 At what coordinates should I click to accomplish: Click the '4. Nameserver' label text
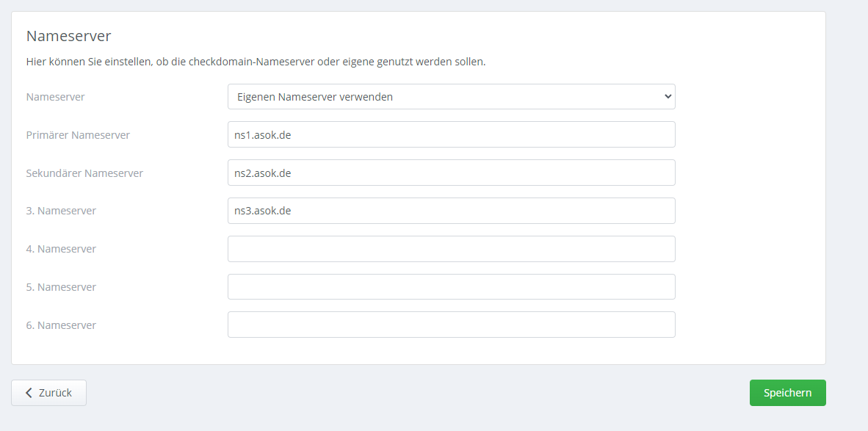coord(61,249)
